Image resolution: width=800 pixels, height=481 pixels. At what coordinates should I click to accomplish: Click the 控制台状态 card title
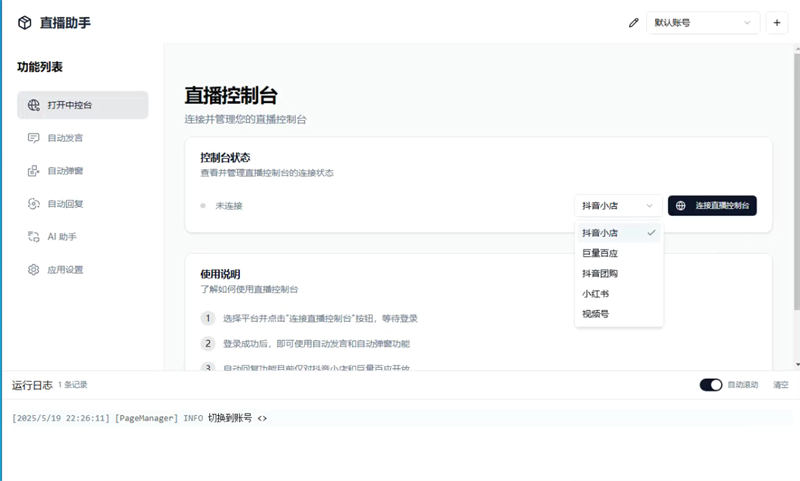click(x=225, y=158)
